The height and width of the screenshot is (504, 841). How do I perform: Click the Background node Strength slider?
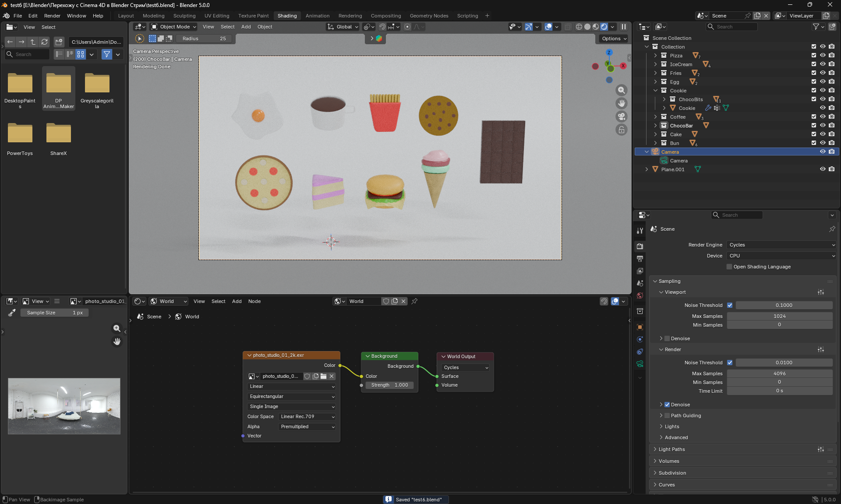point(389,385)
